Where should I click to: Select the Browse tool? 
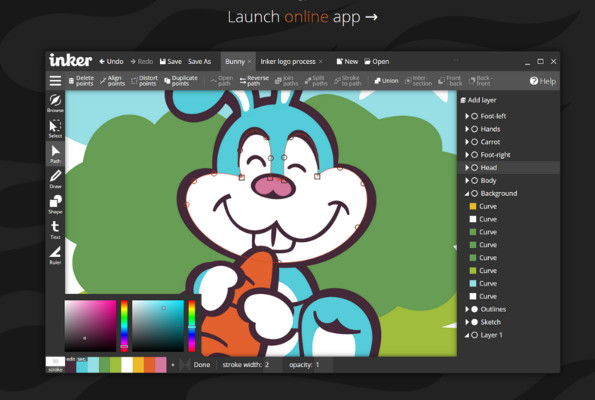[55, 103]
